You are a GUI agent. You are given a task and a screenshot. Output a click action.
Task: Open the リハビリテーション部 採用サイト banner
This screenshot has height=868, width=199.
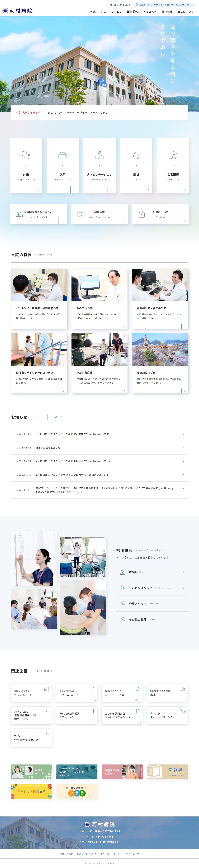click(x=77, y=772)
